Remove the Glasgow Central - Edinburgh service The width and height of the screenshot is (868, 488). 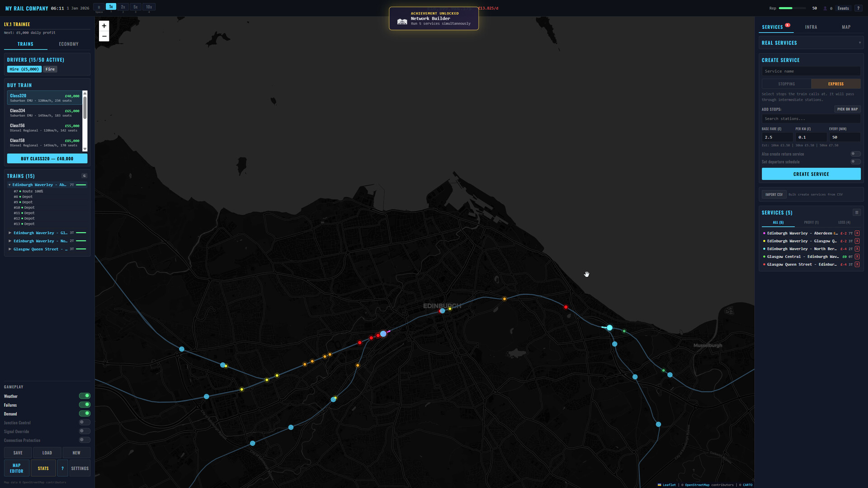click(x=857, y=257)
